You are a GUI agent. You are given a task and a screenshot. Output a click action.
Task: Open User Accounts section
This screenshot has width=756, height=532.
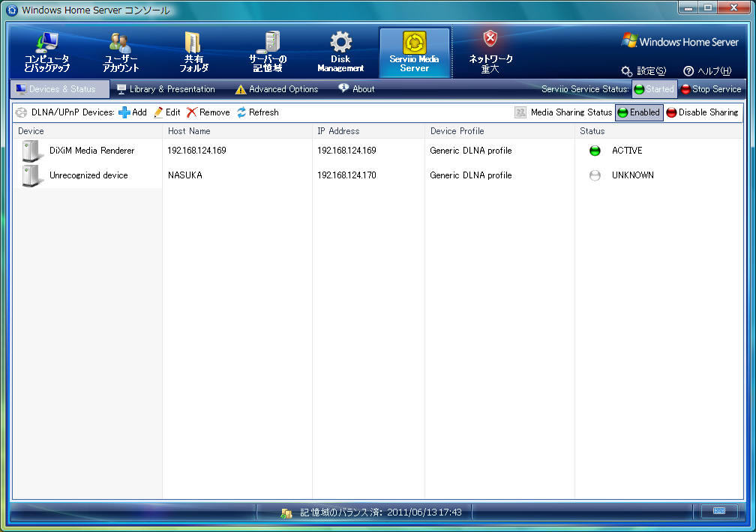120,52
